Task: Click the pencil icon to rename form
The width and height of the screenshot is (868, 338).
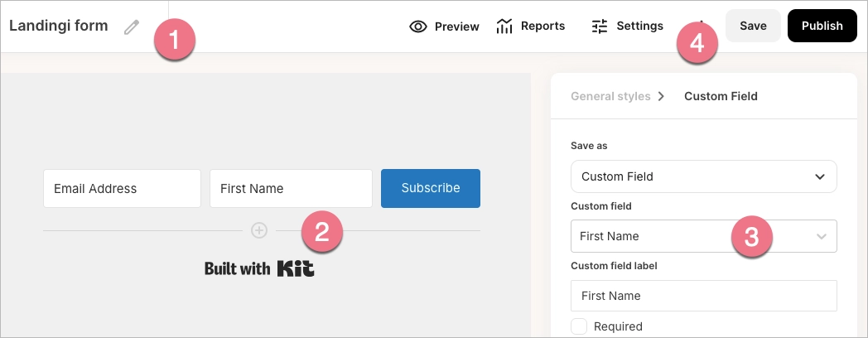Action: click(x=132, y=27)
